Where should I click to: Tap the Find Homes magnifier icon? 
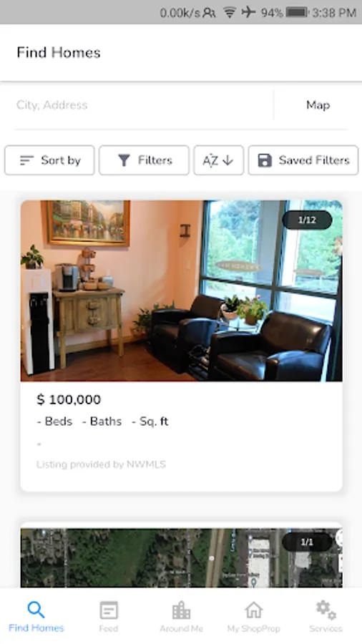[x=36, y=610]
